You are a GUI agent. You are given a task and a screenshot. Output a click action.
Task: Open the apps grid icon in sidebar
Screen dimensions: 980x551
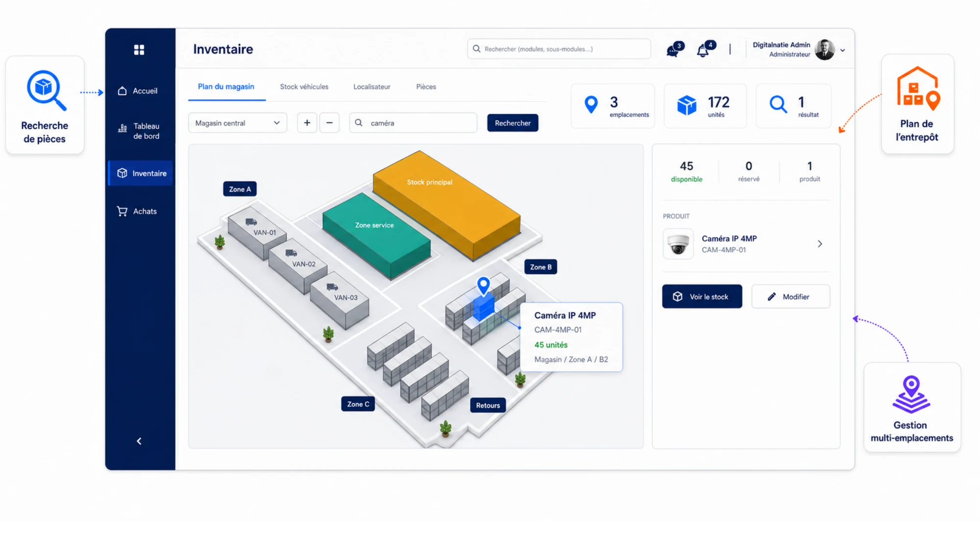coord(139,49)
